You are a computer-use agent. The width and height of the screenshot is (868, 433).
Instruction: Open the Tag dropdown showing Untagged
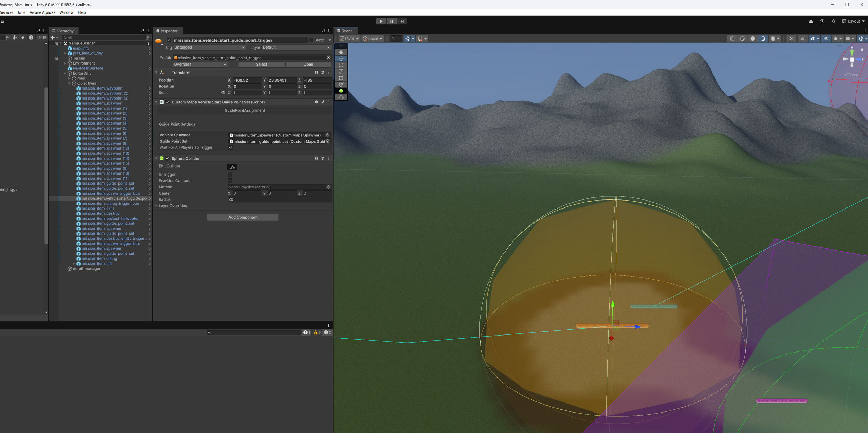[x=209, y=48]
